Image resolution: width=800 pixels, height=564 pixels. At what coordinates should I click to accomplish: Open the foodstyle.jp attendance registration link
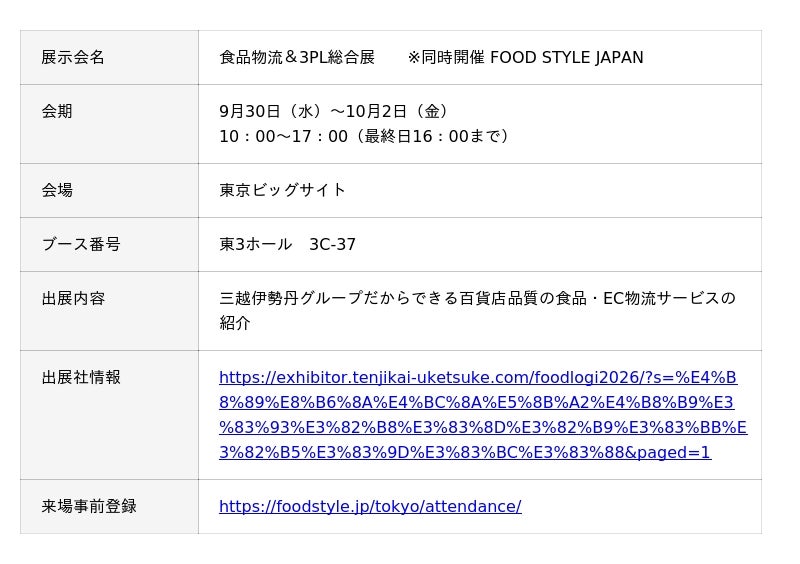coord(370,506)
